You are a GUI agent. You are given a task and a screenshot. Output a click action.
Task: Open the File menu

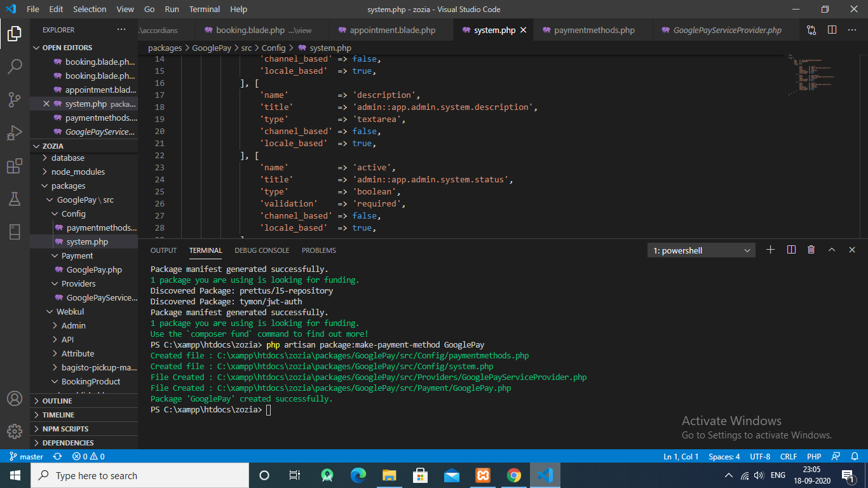[33, 9]
